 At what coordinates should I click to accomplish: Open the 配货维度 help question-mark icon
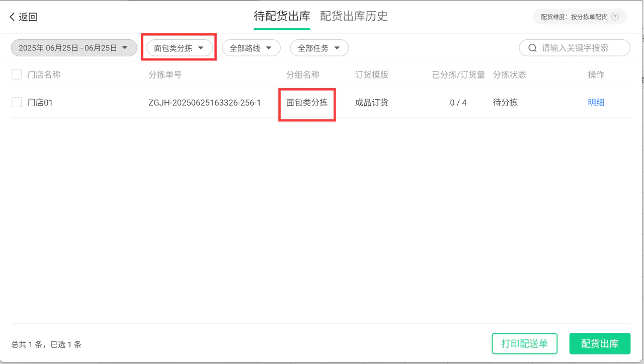(615, 17)
